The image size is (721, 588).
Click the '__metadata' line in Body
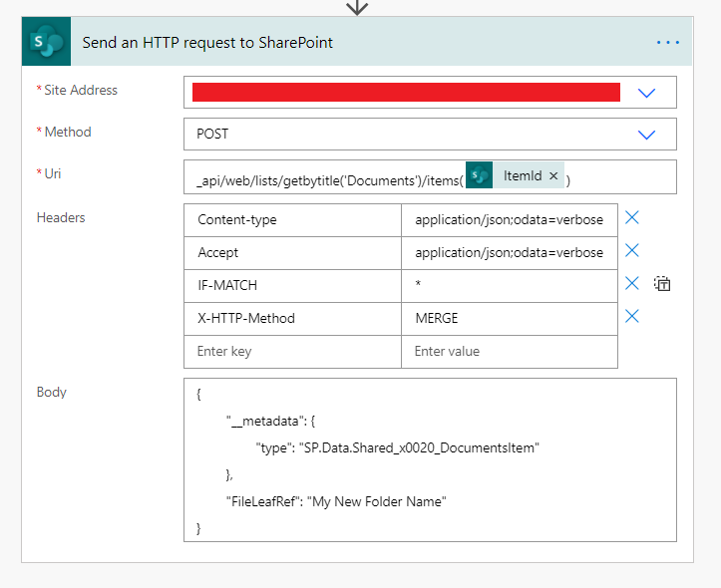270,421
